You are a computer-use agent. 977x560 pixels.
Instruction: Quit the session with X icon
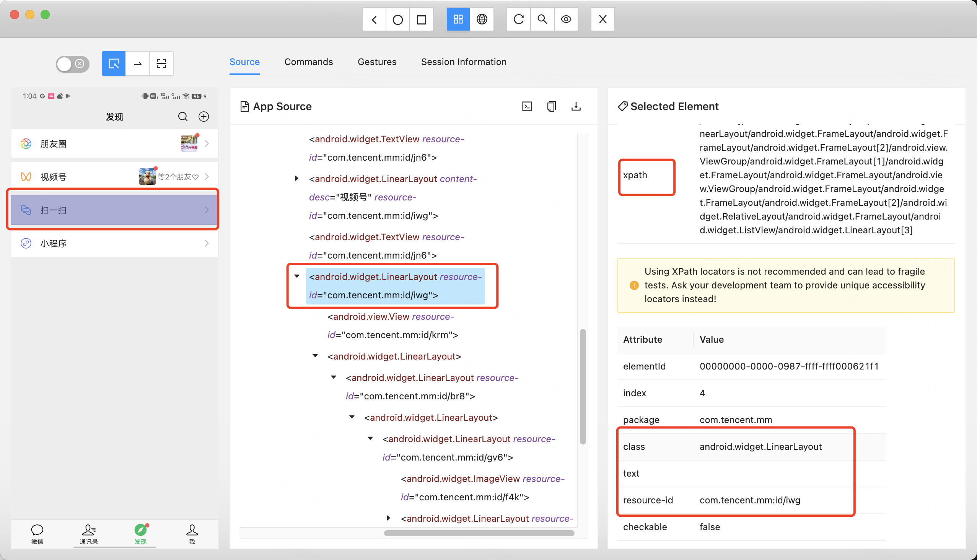click(602, 19)
